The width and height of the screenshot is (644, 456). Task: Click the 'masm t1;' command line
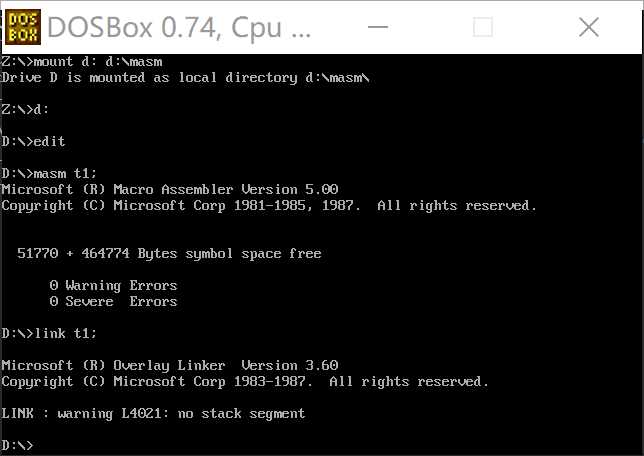click(49, 173)
